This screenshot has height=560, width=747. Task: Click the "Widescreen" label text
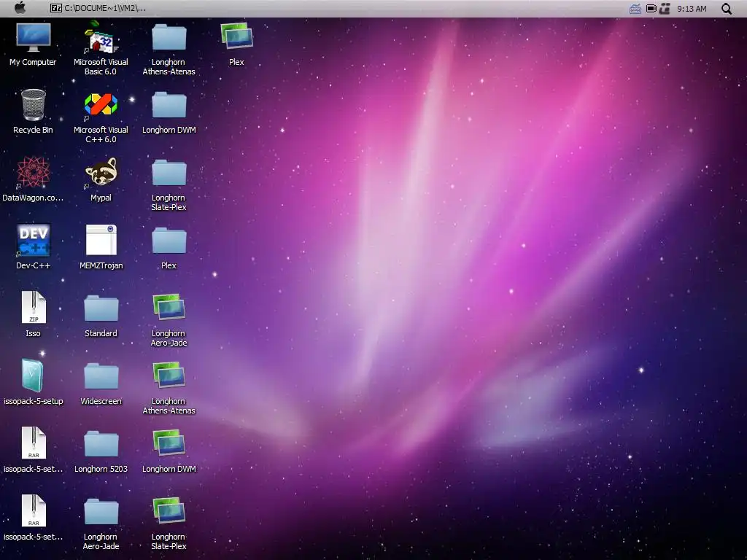(x=101, y=402)
